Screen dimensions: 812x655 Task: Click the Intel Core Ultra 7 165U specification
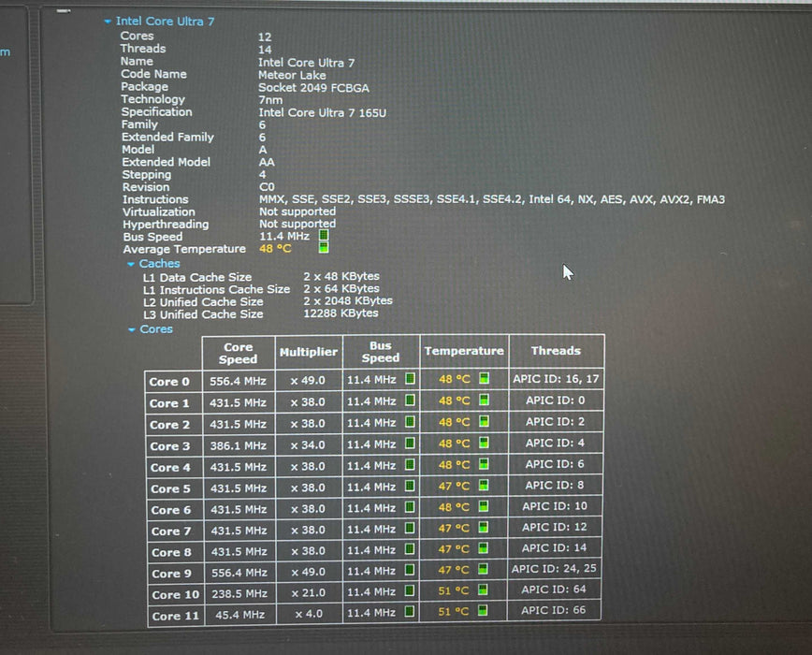coord(323,113)
